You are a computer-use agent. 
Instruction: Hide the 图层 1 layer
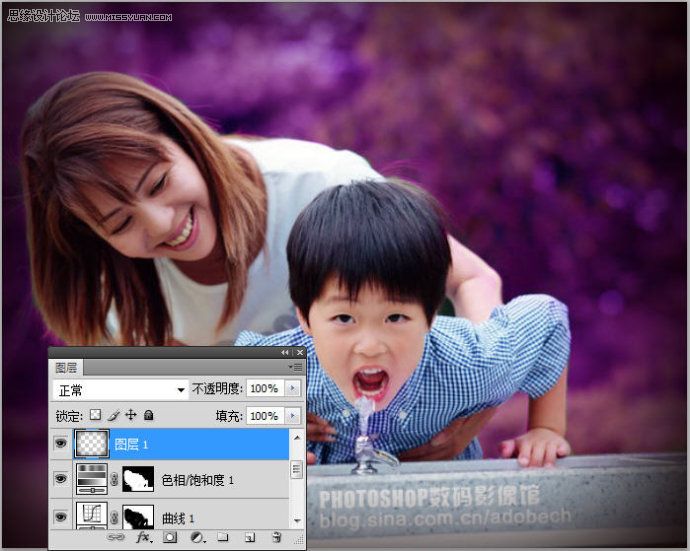click(x=61, y=443)
